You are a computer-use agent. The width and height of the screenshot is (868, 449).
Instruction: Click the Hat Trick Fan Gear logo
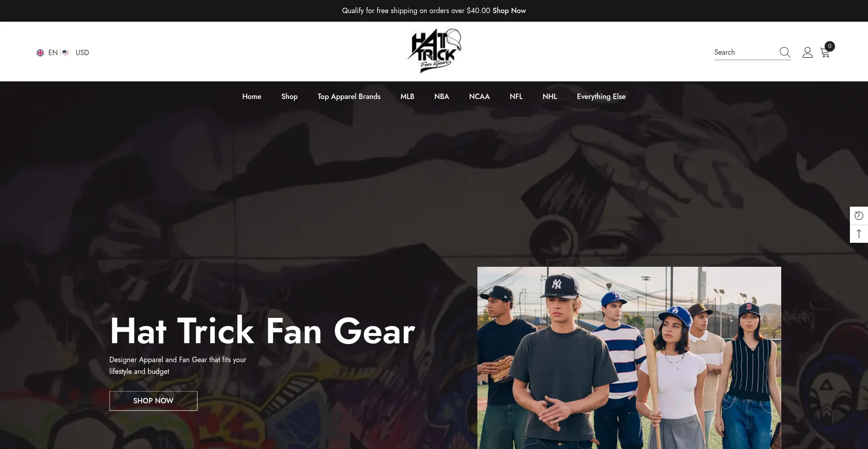(x=434, y=51)
